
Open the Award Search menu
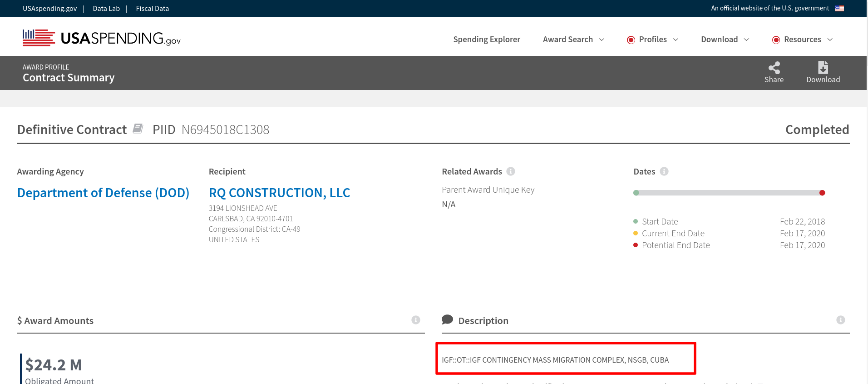pos(568,40)
